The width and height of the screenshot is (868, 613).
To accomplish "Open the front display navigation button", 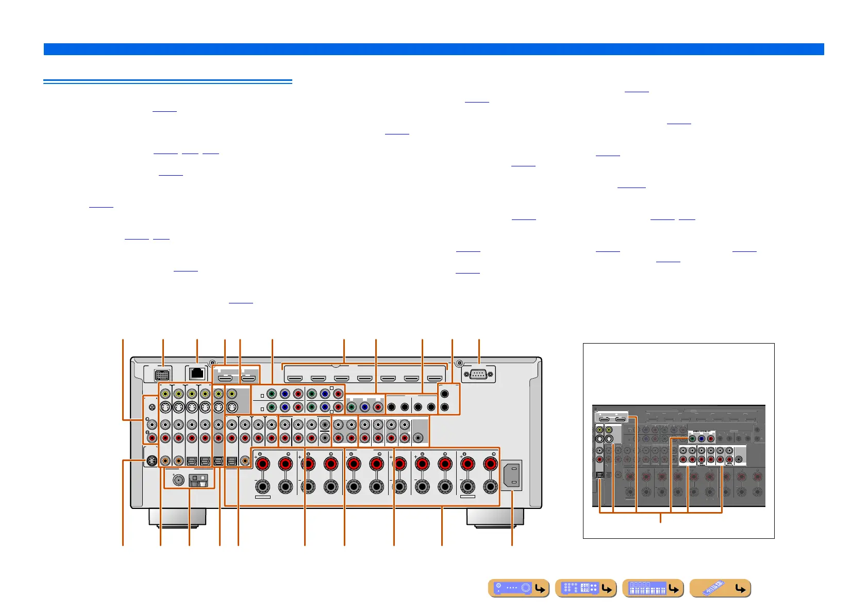I will tap(653, 588).
